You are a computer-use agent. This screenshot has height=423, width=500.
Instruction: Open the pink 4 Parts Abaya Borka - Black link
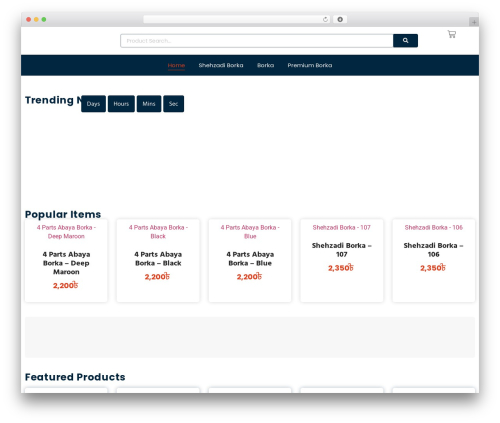click(x=158, y=232)
